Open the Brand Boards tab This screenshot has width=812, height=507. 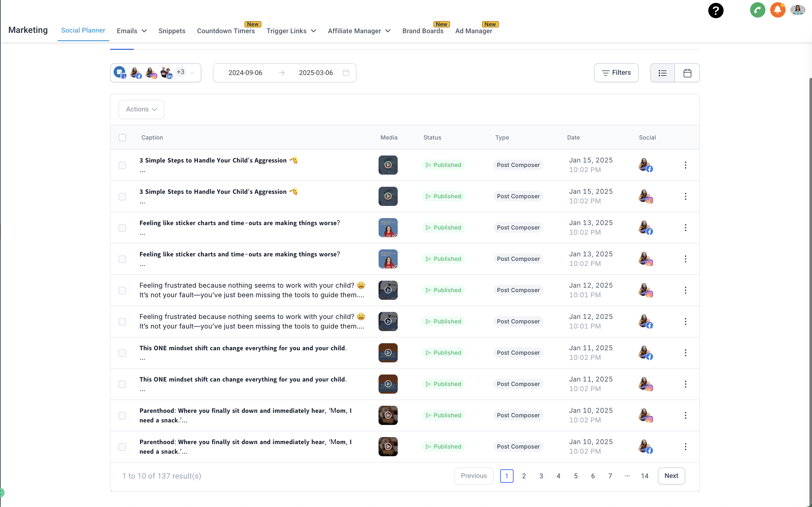coord(423,31)
